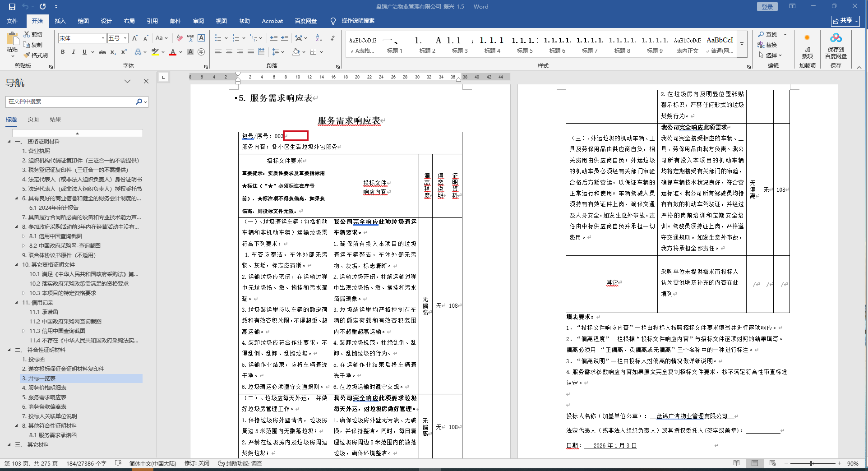868x471 pixels.
Task: Open Customize Quick Access Toolbar dropdown
Action: pos(56,7)
